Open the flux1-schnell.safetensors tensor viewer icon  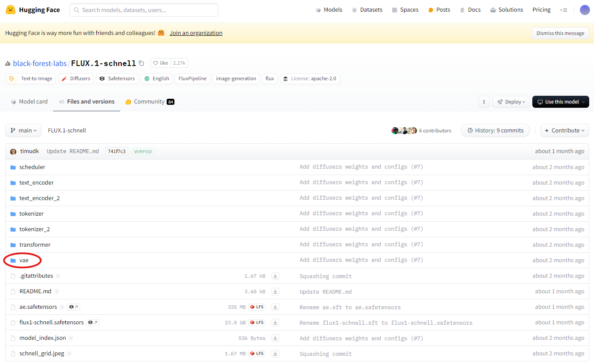click(92, 323)
